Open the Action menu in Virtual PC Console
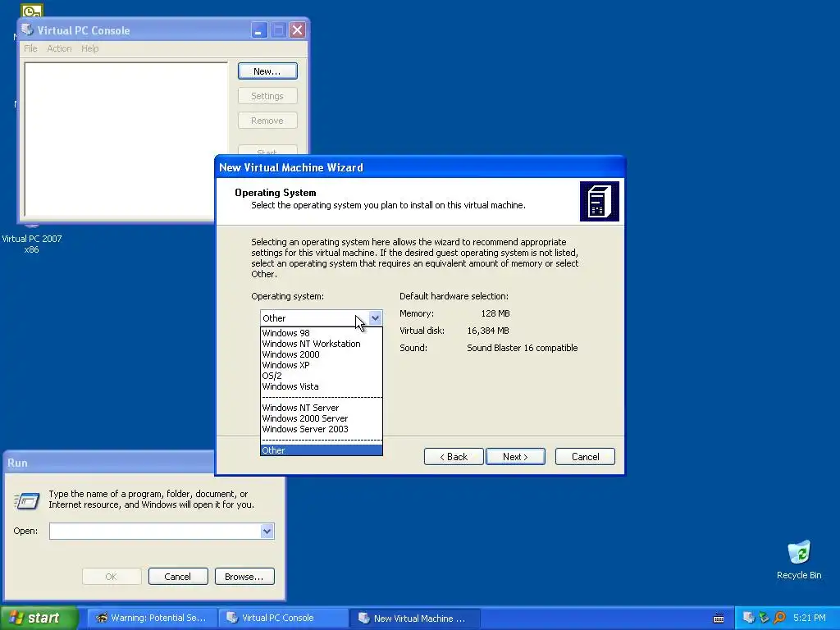Screen dimensions: 840x630 [59, 48]
